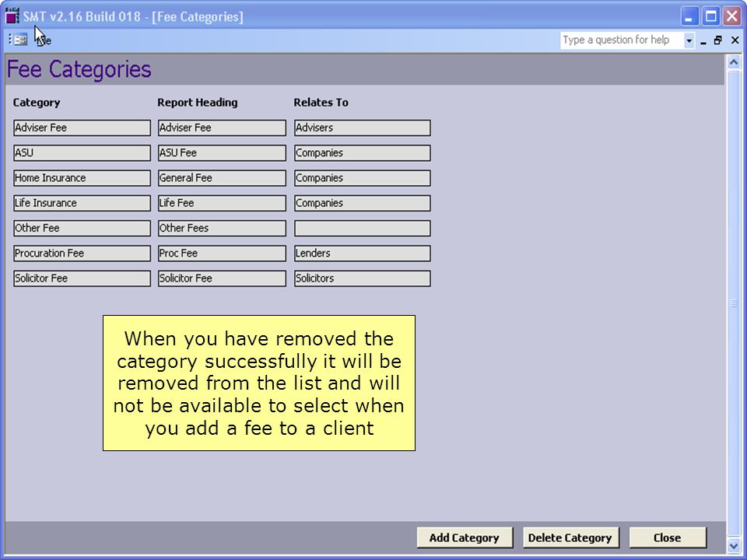This screenshot has width=747, height=560.
Task: Click the Other Fees report heading field
Action: tap(222, 228)
